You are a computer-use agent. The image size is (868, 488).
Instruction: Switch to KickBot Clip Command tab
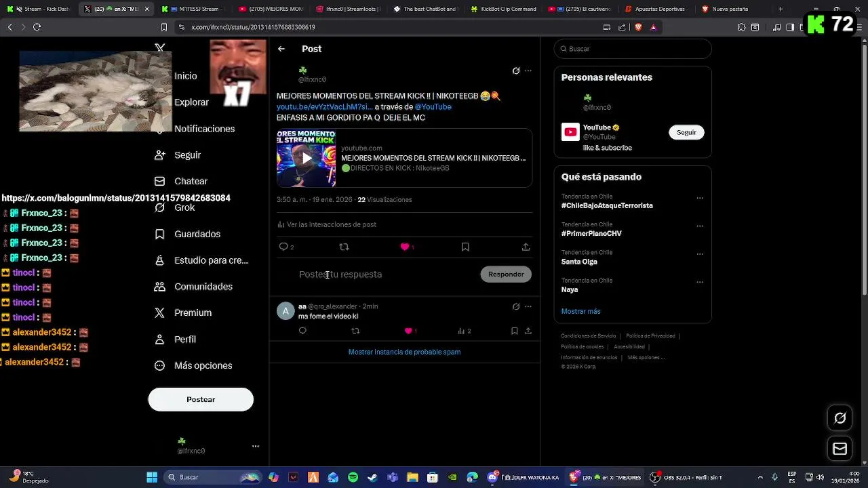(x=502, y=9)
